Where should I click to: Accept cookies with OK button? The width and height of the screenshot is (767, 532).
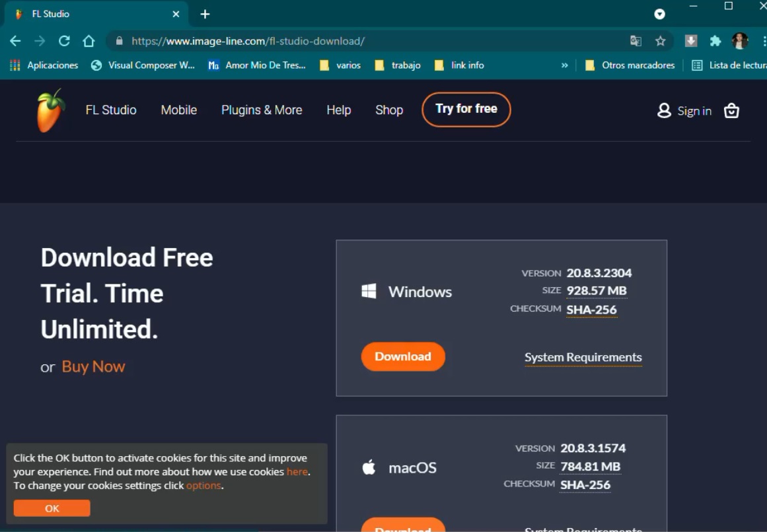(x=52, y=508)
